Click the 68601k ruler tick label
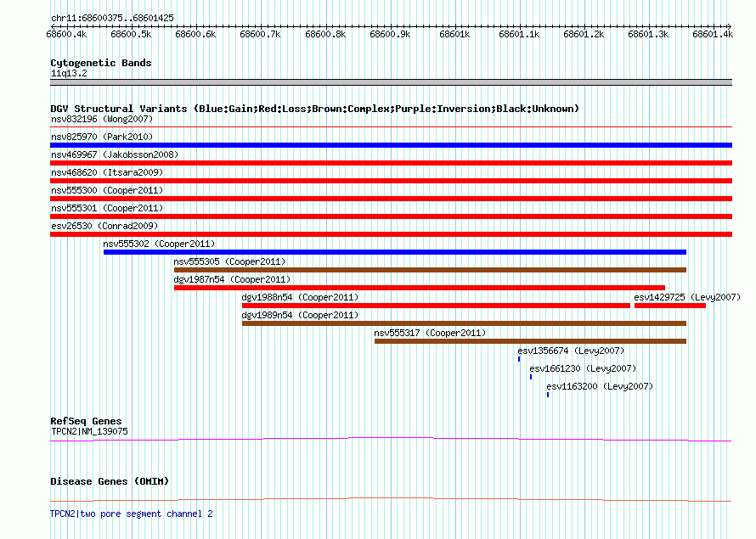This screenshot has height=539, width=756. 454,34
